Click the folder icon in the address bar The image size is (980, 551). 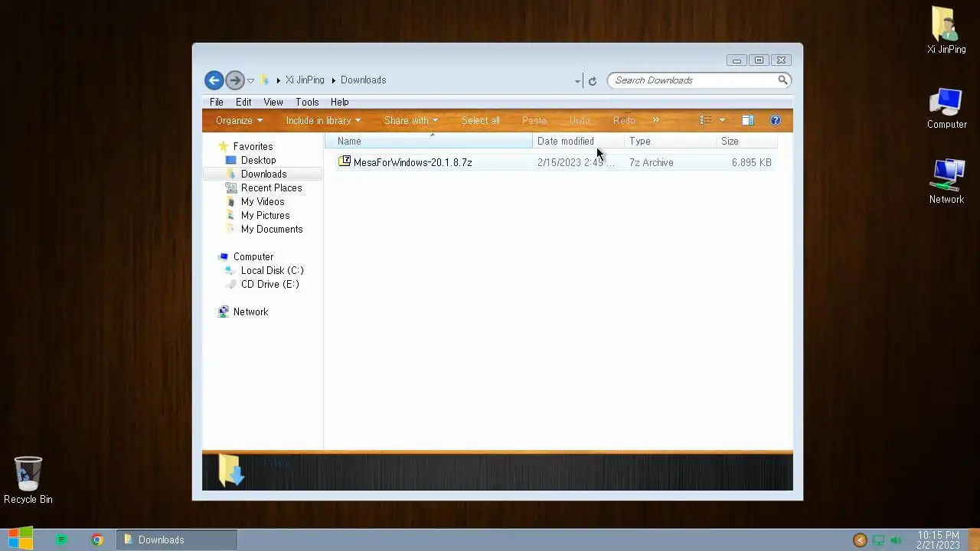(265, 80)
